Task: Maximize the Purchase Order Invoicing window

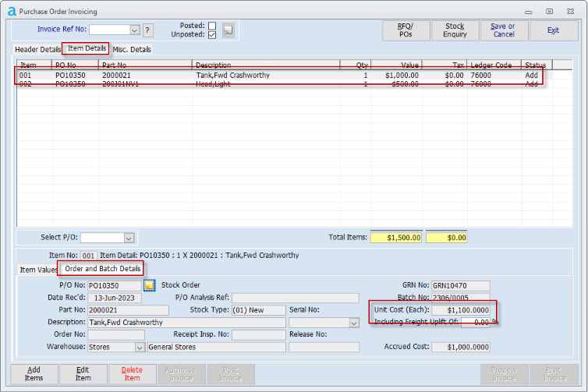Action: point(549,12)
